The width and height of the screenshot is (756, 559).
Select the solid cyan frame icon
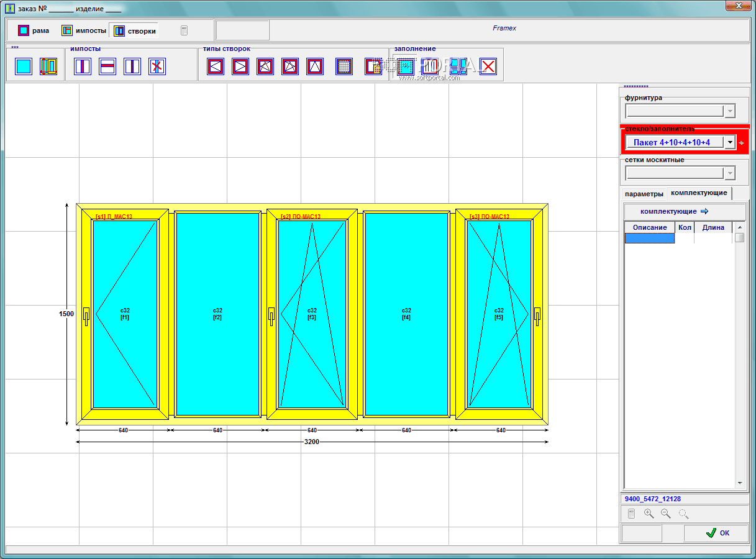click(24, 66)
